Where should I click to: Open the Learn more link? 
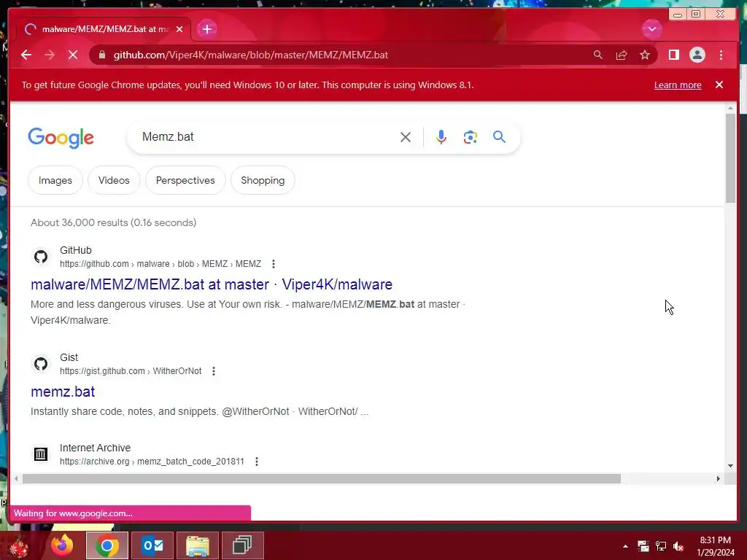click(x=678, y=85)
